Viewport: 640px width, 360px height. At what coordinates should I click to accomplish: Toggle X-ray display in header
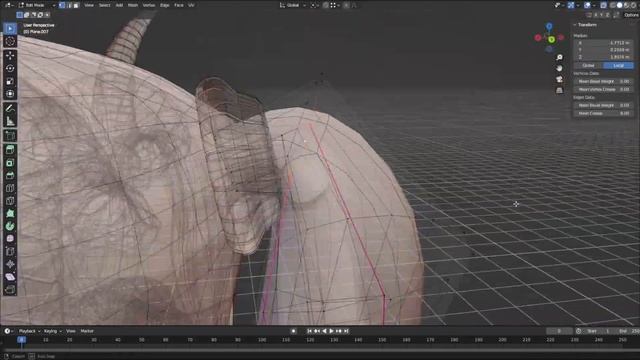point(604,5)
